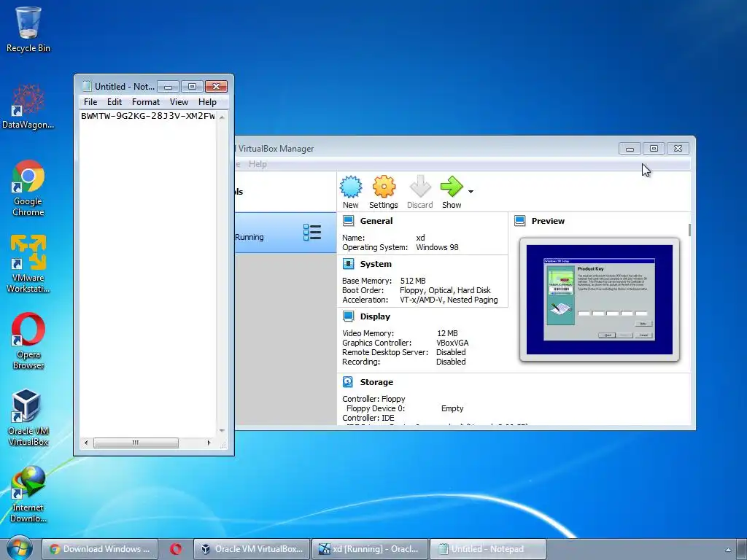Click the Windows Start button
Image resolution: width=747 pixels, height=560 pixels.
coord(19,548)
